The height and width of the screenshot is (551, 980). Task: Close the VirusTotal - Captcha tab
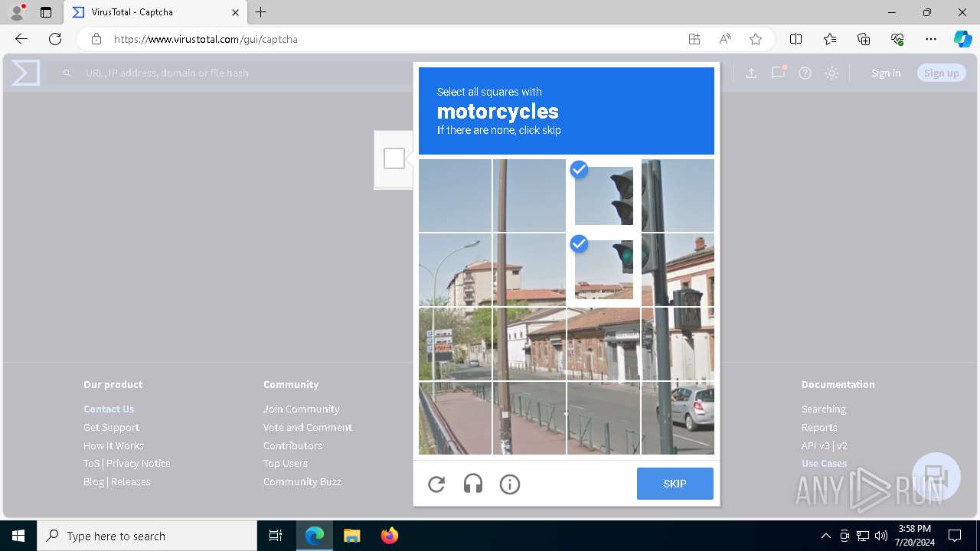point(236,12)
